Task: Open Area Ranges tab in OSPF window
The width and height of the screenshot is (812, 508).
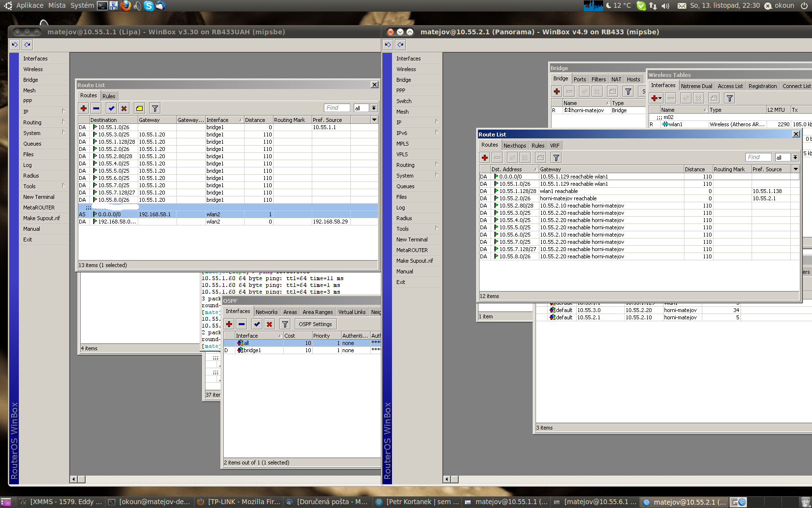Action: click(x=318, y=312)
